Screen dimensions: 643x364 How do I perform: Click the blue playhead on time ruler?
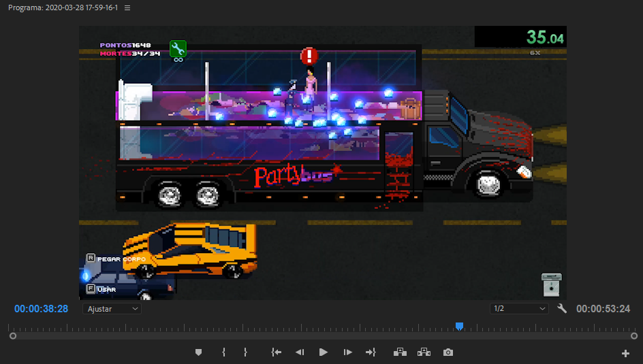click(459, 326)
